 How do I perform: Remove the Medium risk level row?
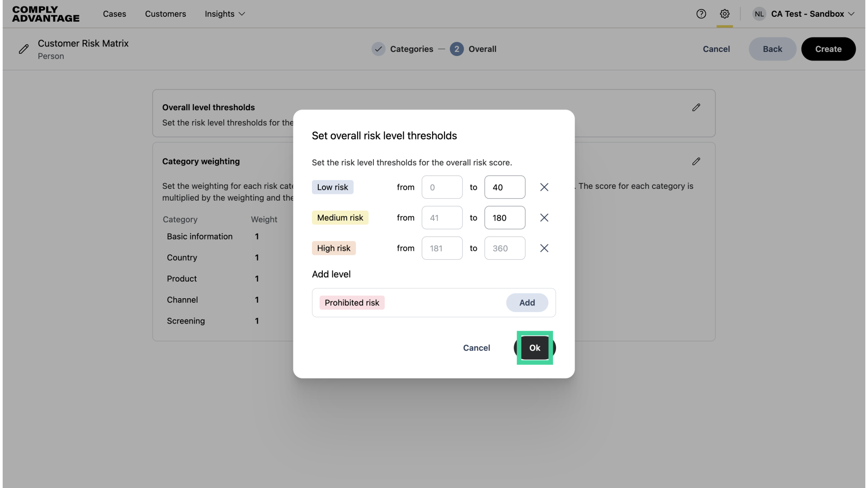(x=544, y=218)
